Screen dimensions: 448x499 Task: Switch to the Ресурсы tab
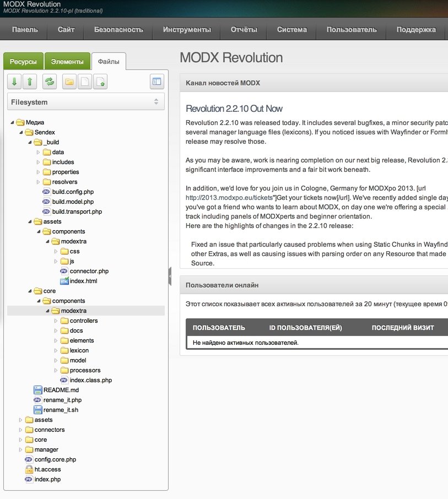(24, 62)
